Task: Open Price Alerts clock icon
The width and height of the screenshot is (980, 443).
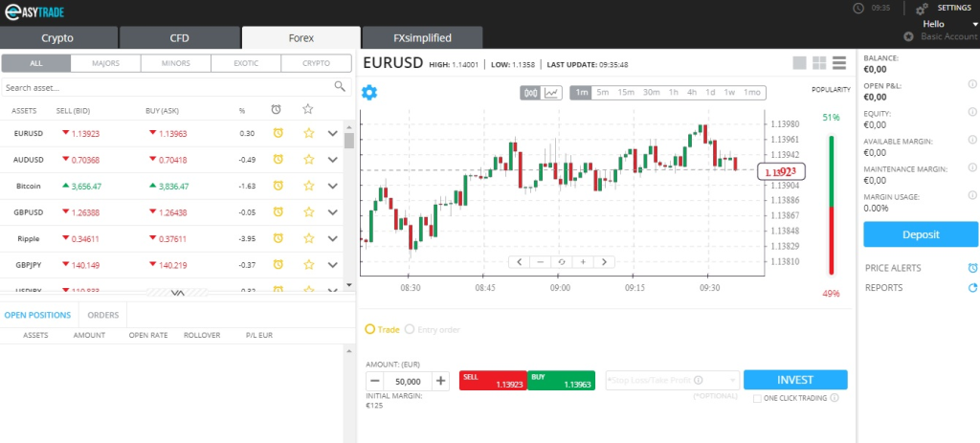Action: [x=972, y=268]
